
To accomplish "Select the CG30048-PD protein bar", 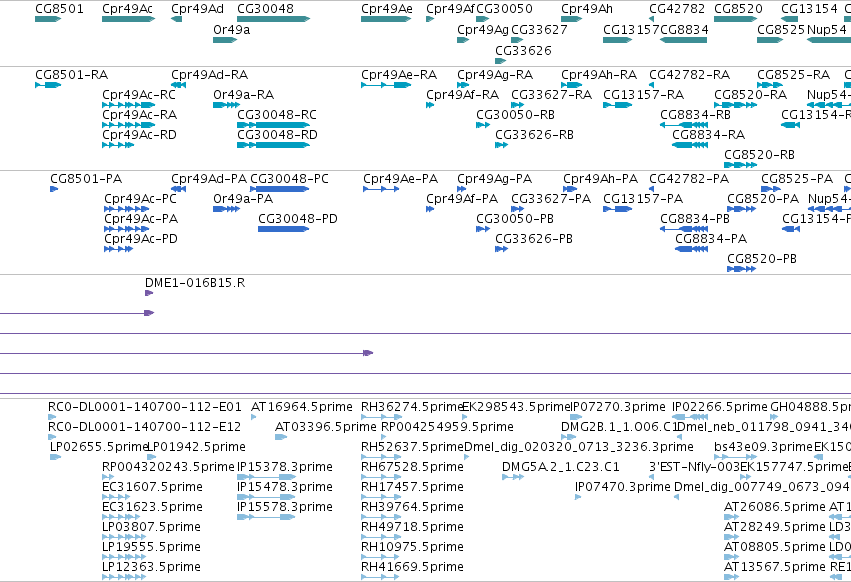I will pos(283,229).
